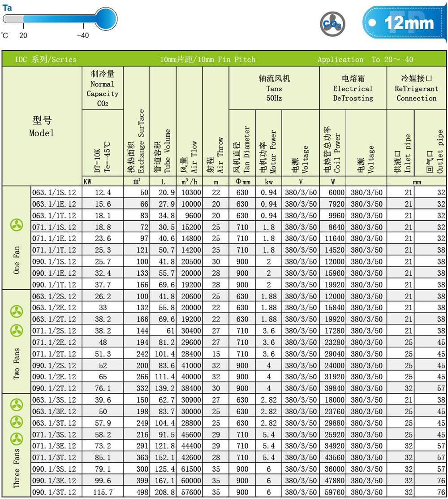Image resolution: width=448 pixels, height=499 pixels.
Task: Select model '071.1/3E.12'
Action: 54,446
